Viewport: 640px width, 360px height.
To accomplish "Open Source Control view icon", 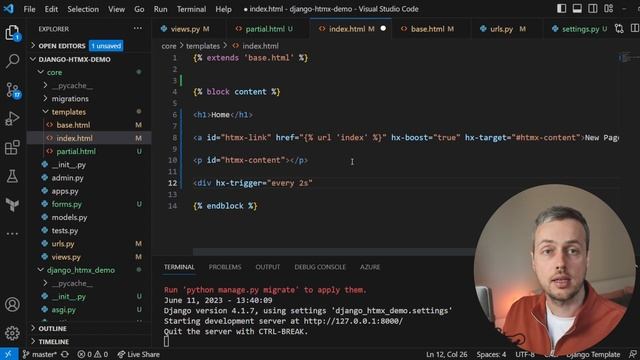I will pos(12,90).
